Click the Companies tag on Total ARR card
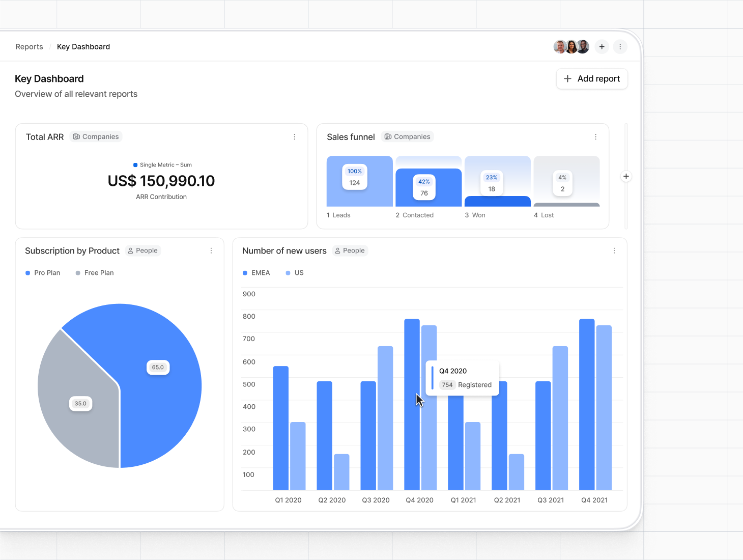Image resolution: width=743 pixels, height=560 pixels. (96, 136)
